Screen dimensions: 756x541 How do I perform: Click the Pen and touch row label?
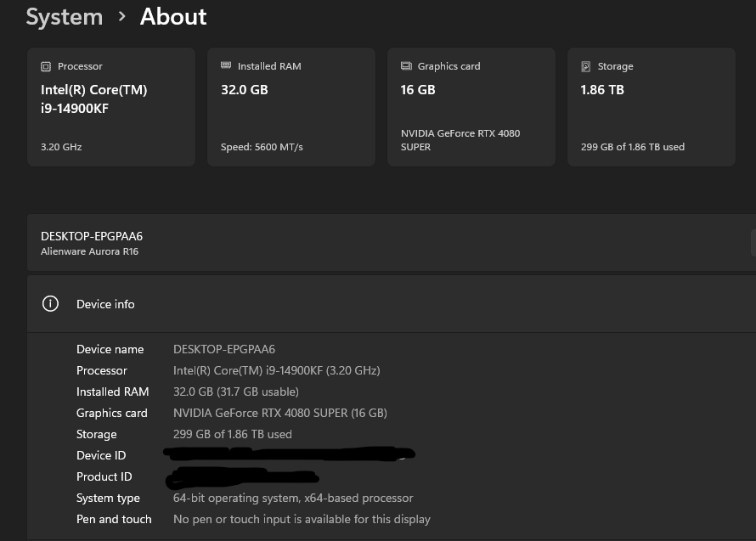click(x=114, y=519)
